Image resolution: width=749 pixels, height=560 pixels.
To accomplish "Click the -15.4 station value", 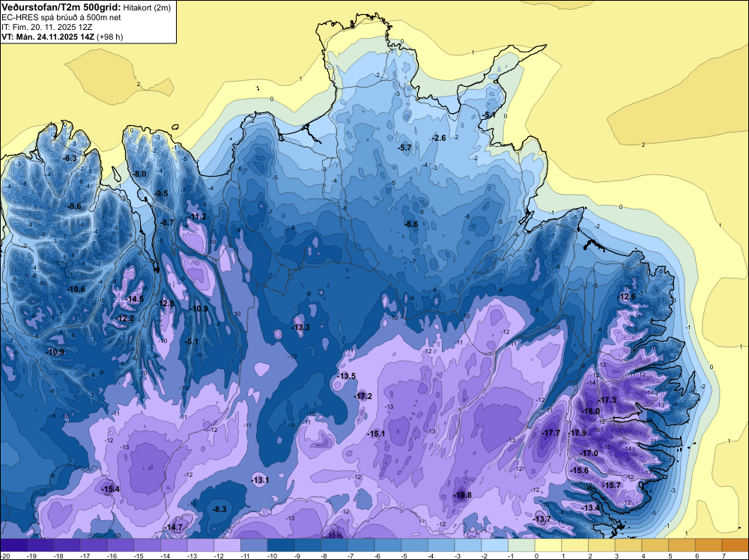I will pyautogui.click(x=111, y=489).
